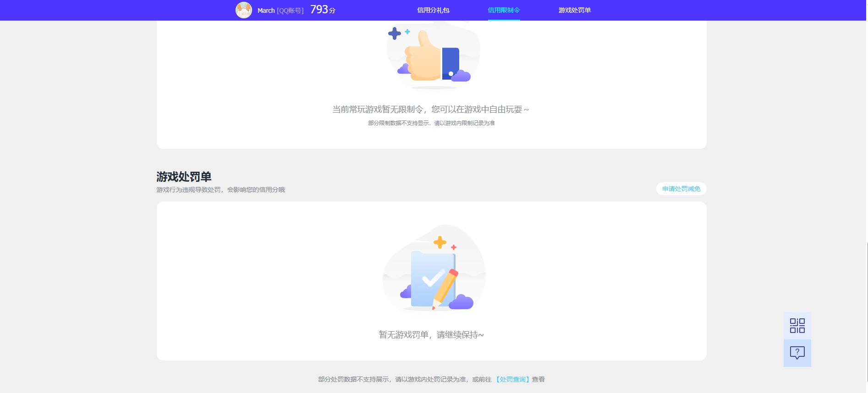Open the 【处罚查询】 link
Viewport: 868px width, 393px height.
point(512,379)
